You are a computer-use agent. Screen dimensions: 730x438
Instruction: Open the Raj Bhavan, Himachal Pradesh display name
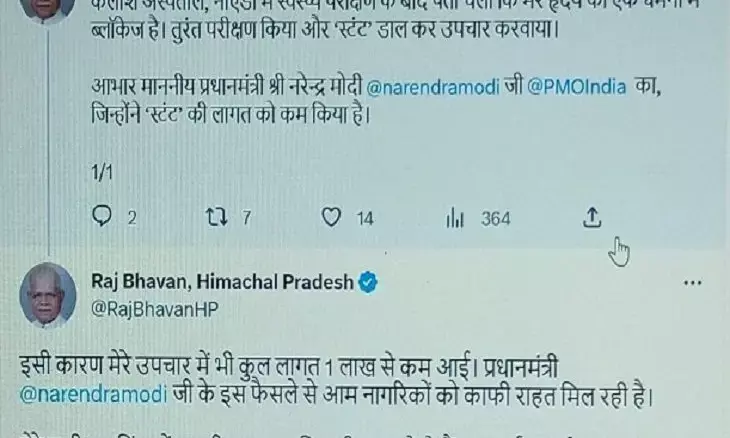click(222, 282)
